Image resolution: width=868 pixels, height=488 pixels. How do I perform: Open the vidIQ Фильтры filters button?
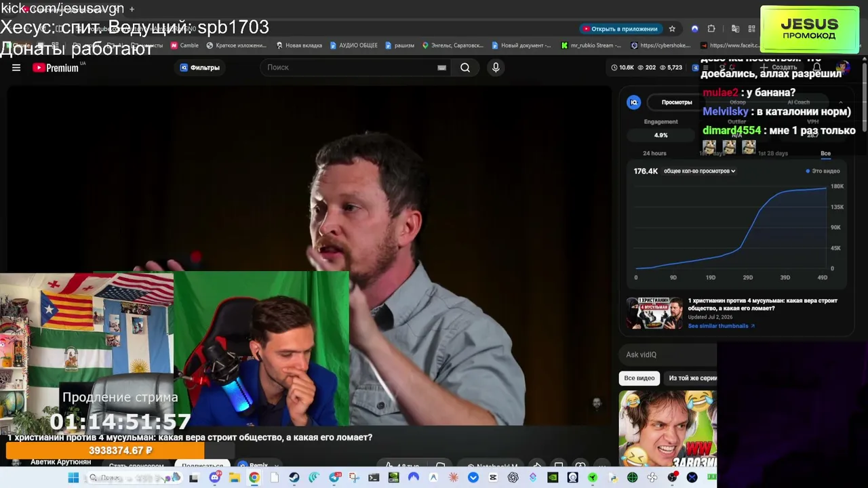click(x=199, y=68)
